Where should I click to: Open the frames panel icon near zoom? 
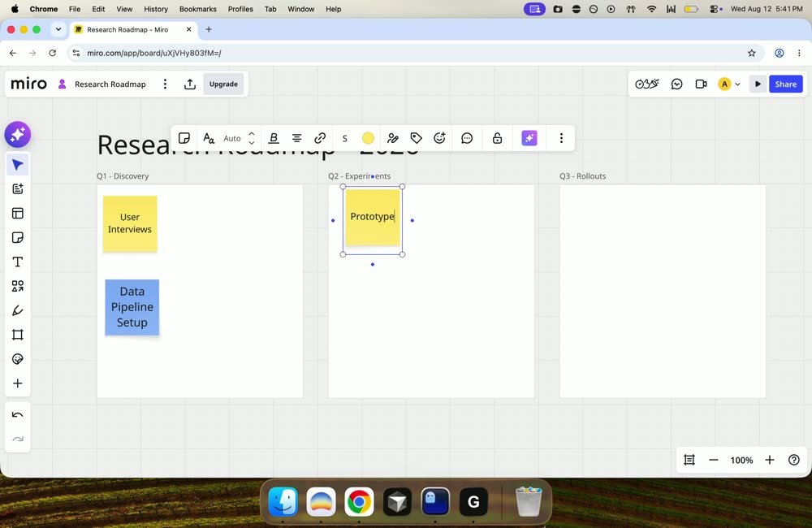[x=689, y=460]
